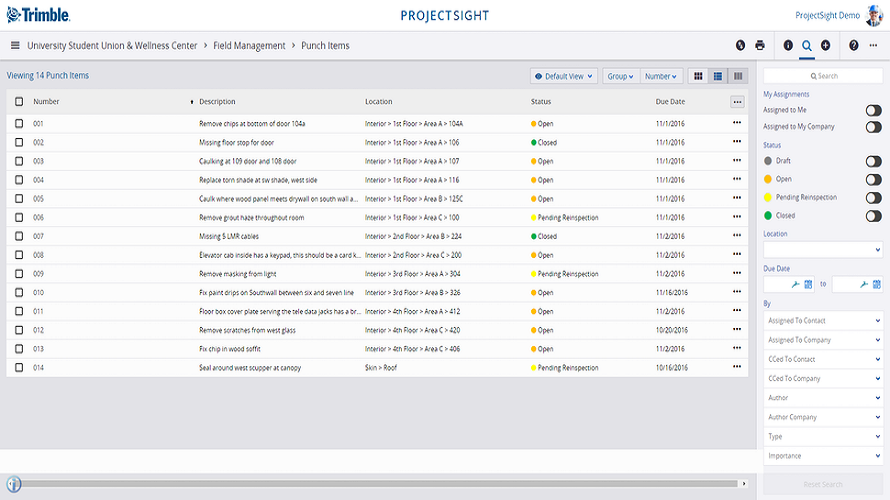
Task: Switch to tile grid view
Action: coord(698,76)
